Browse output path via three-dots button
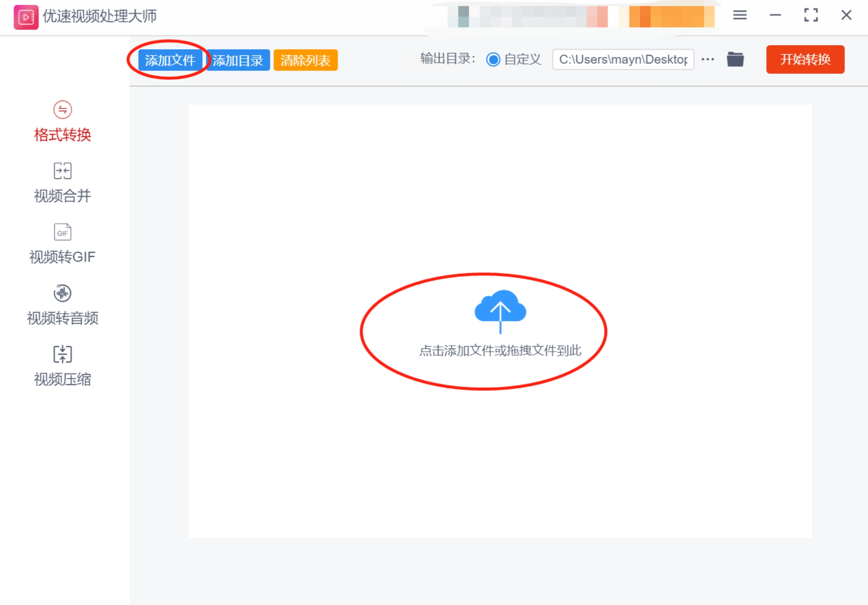The width and height of the screenshot is (868, 605). [708, 59]
